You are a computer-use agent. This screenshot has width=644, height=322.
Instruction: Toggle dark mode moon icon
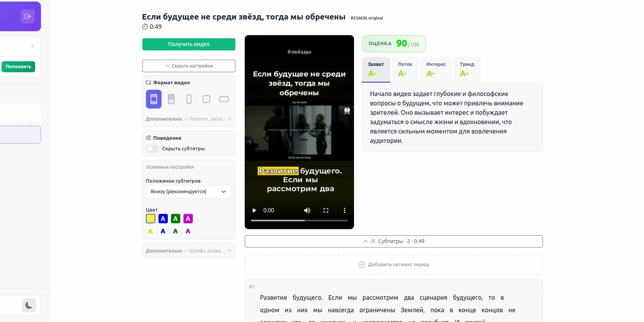(x=29, y=305)
